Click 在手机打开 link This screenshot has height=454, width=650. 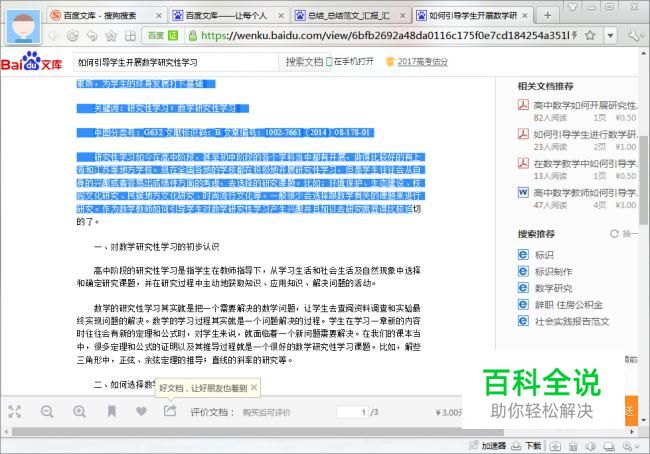350,62
